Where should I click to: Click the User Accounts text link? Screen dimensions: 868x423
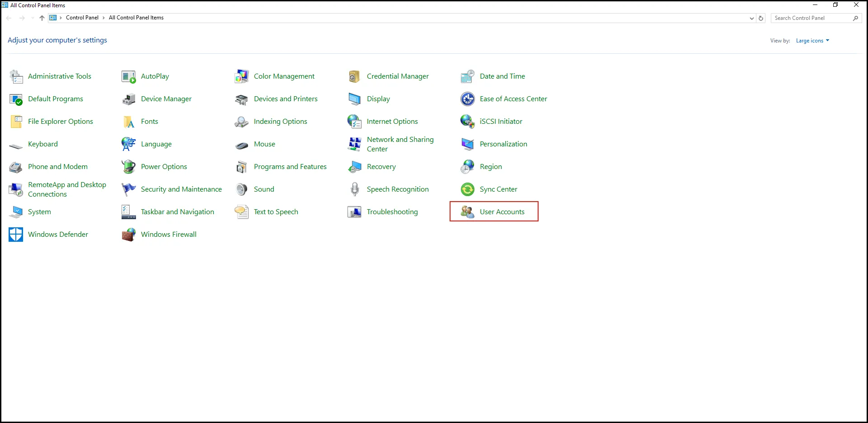tap(502, 212)
